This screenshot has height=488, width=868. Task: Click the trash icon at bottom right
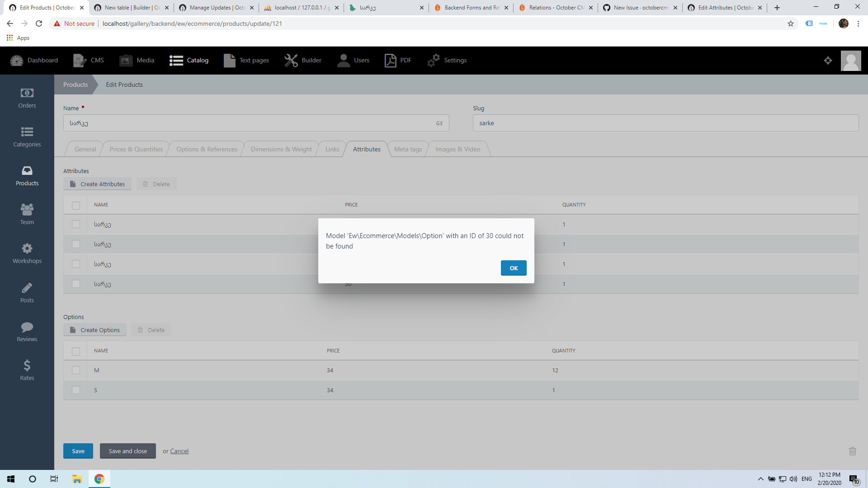pos(853,451)
